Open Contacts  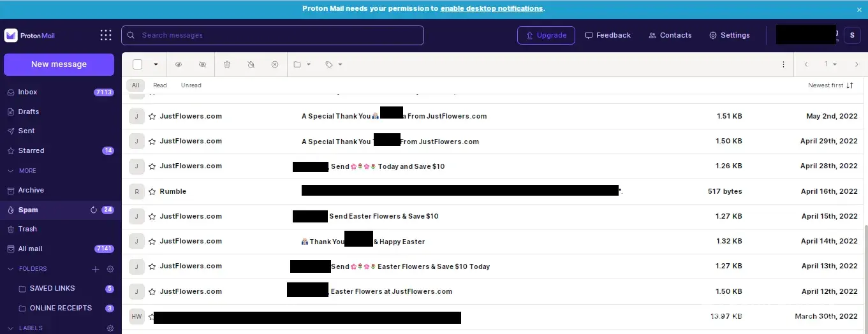pyautogui.click(x=670, y=35)
